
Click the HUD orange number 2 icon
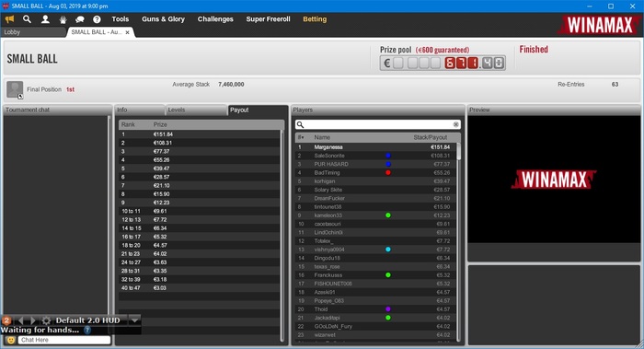[6, 320]
